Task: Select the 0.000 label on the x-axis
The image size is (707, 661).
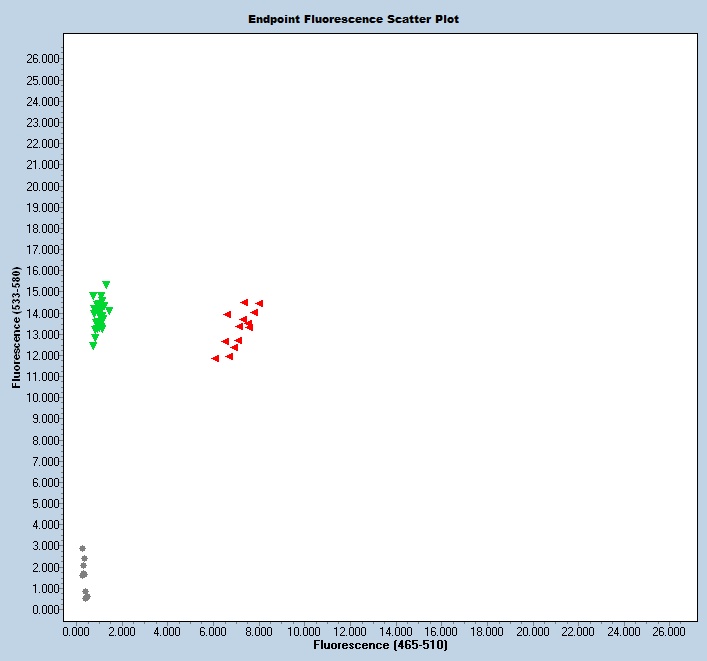Action: (x=77, y=631)
